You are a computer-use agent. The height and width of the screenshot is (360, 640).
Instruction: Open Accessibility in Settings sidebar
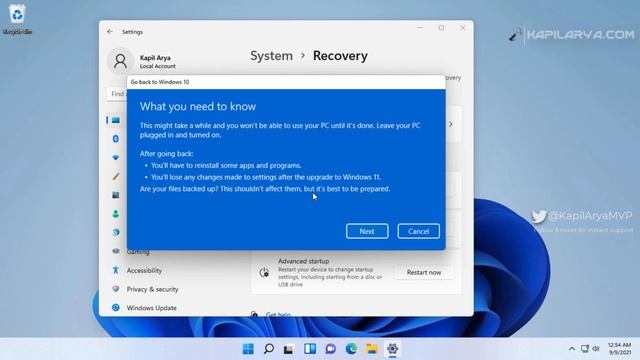pyautogui.click(x=144, y=270)
